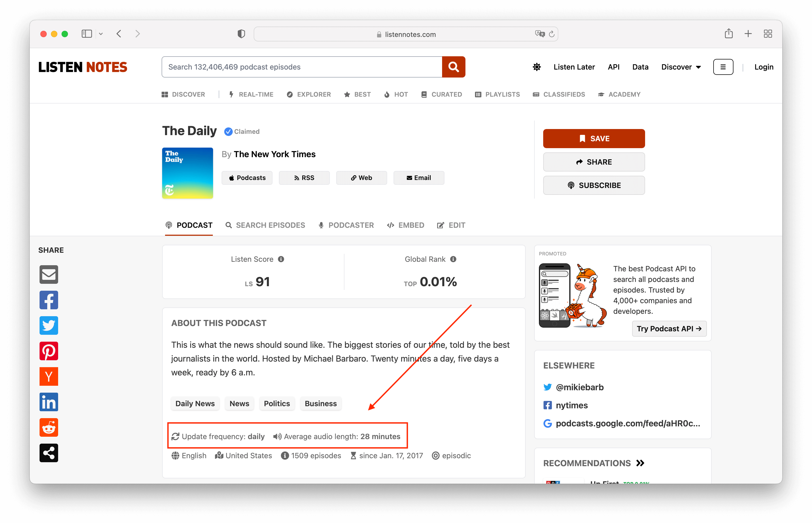Pin The Daily on Pinterest
This screenshot has height=523, width=812.
click(49, 351)
